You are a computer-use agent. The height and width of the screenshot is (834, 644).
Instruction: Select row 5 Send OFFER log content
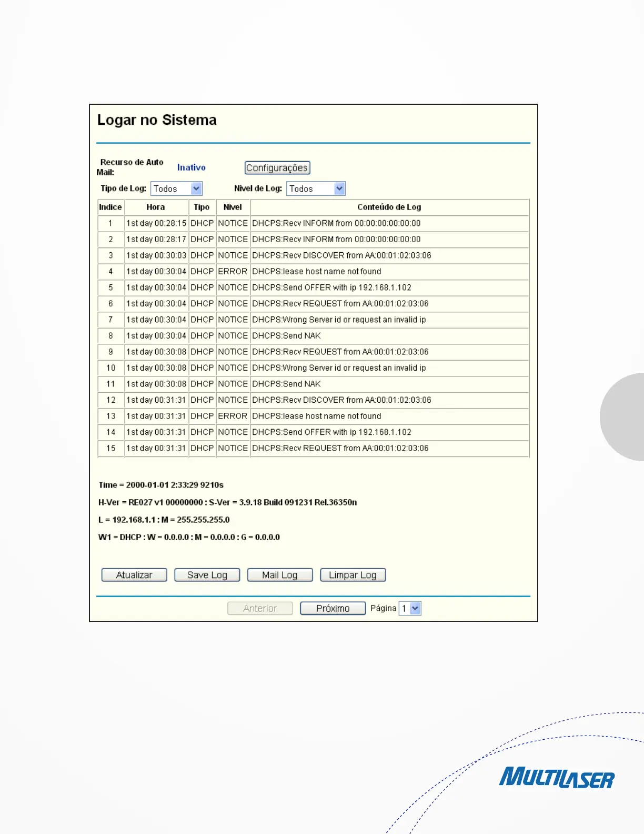(x=332, y=287)
